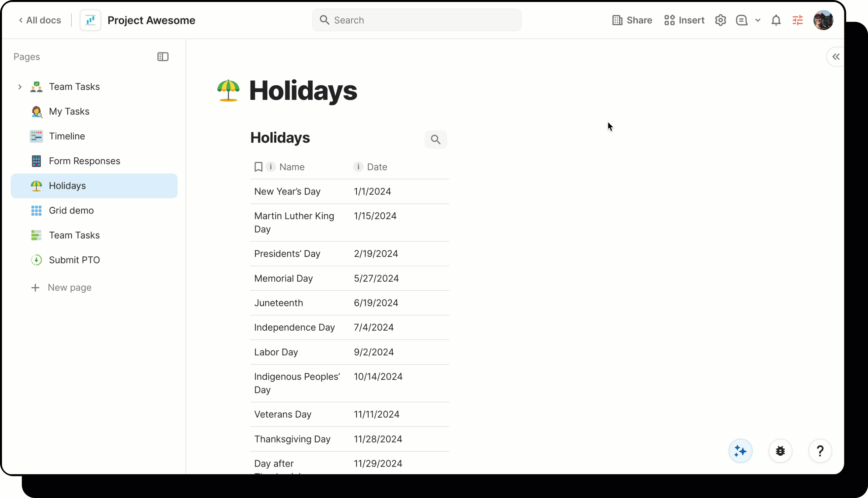Image resolution: width=868 pixels, height=498 pixels.
Task: Click the Name column header
Action: 292,167
